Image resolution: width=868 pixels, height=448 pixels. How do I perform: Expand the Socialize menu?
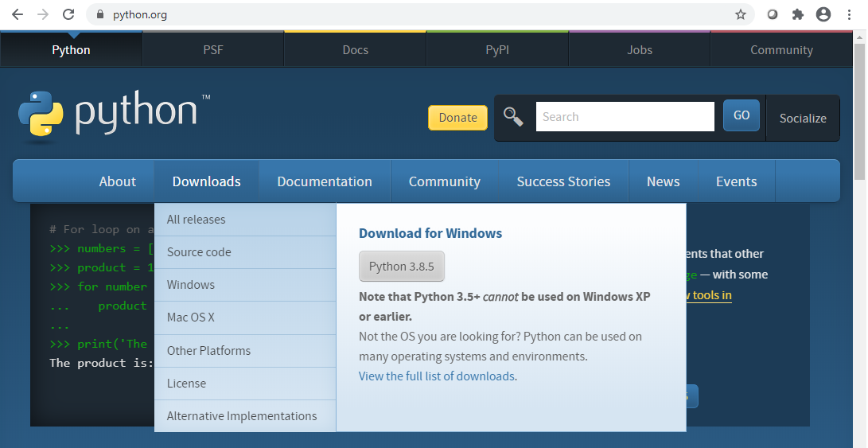(802, 118)
